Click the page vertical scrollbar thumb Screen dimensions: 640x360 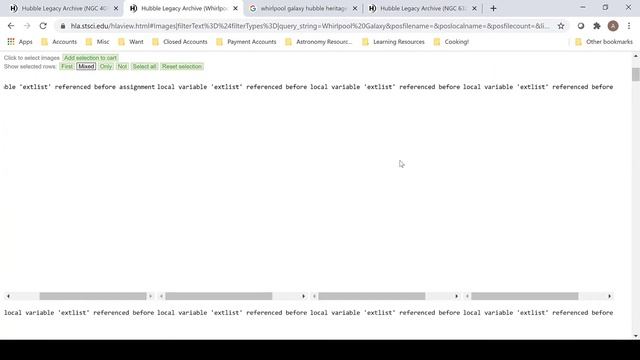coord(636,75)
